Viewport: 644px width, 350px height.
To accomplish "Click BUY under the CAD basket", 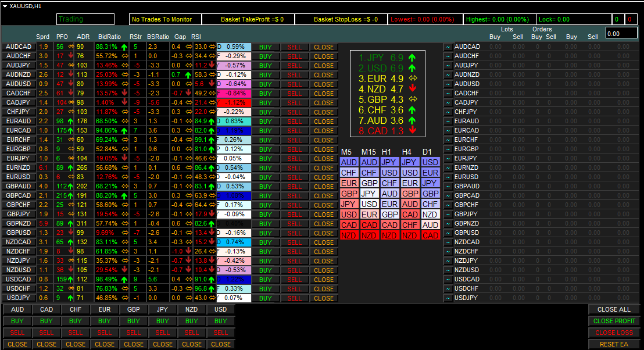I will [x=46, y=321].
